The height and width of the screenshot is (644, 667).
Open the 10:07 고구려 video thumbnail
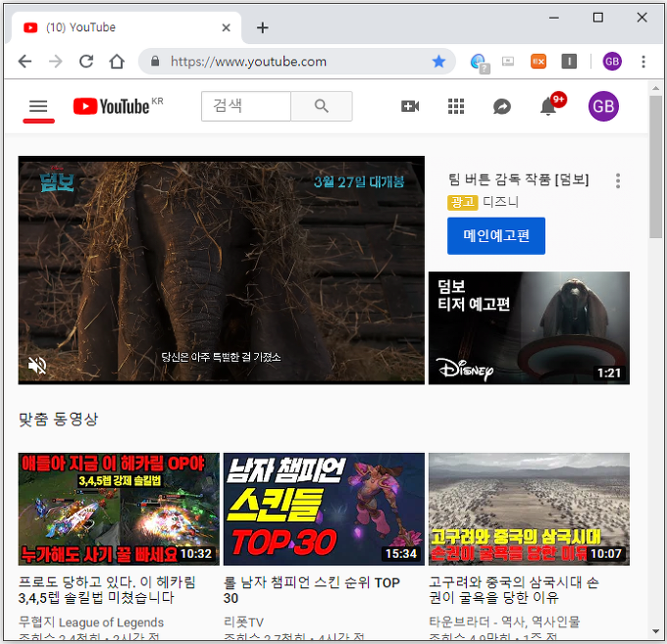click(529, 509)
